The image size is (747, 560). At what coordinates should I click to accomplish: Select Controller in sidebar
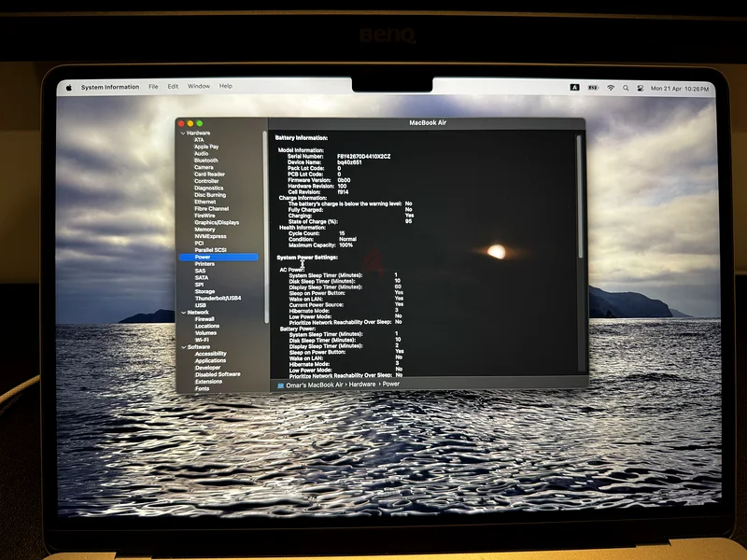[x=206, y=181]
